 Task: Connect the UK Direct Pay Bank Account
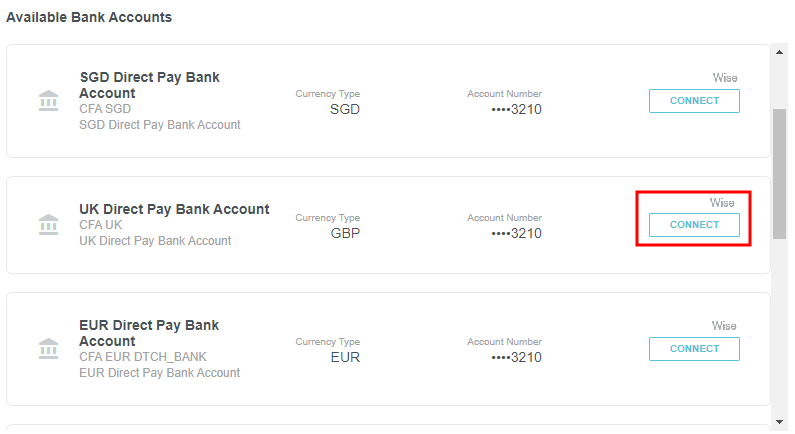click(x=694, y=225)
